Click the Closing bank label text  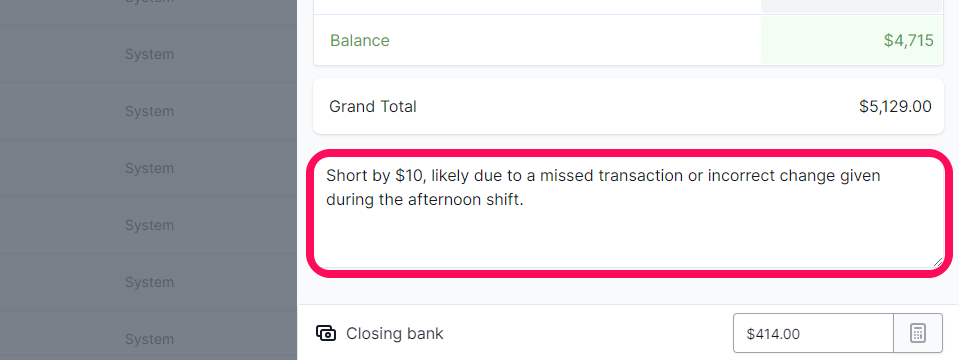394,334
